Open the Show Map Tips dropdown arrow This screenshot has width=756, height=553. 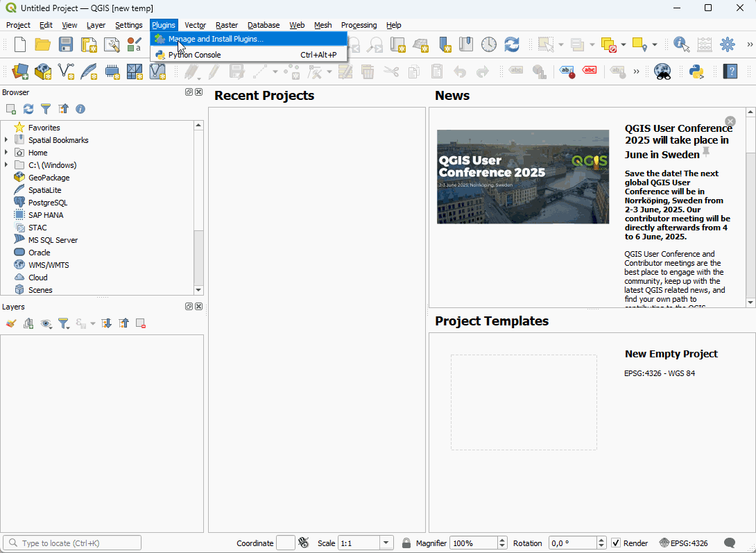(654, 44)
